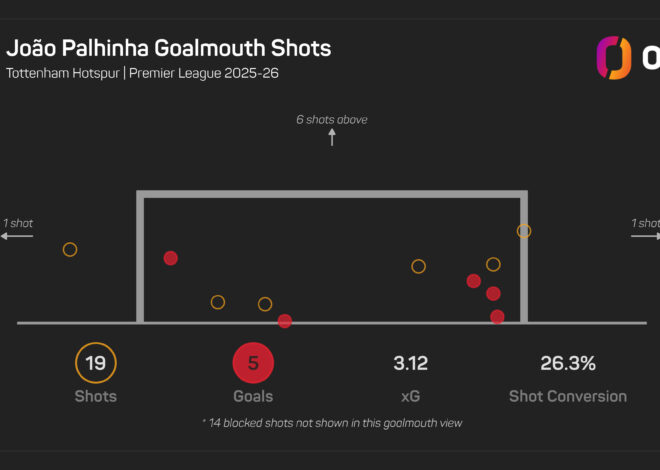
Task: Click the upward arrow under '6 shots above'
Action: click(332, 137)
